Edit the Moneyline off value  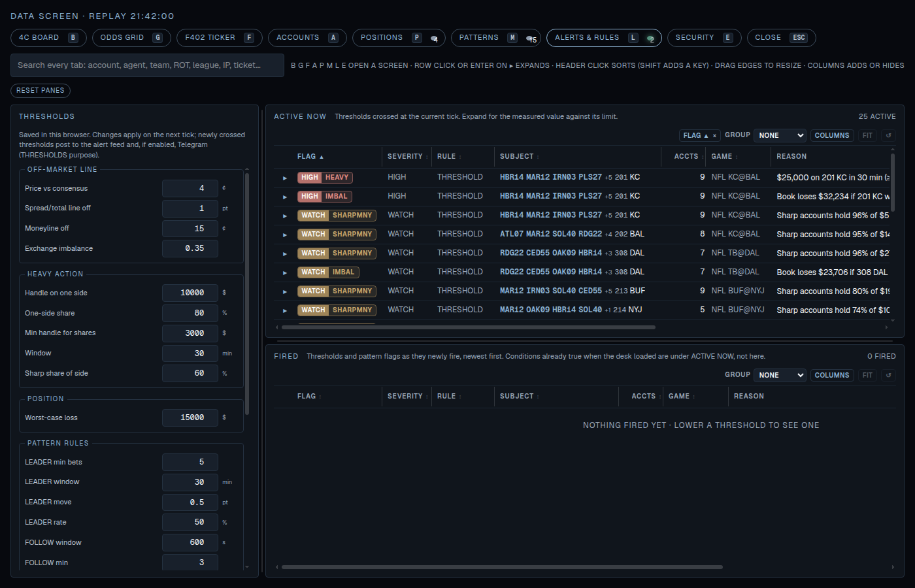(190, 229)
